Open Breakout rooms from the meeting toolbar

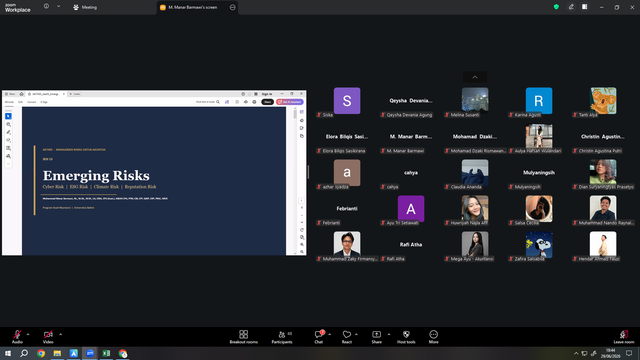tap(243, 337)
